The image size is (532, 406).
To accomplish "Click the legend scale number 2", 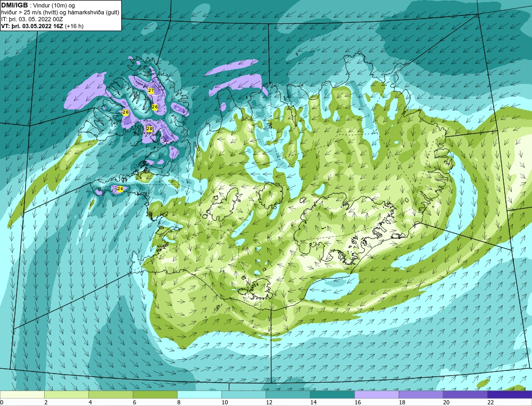I will tap(46, 402).
